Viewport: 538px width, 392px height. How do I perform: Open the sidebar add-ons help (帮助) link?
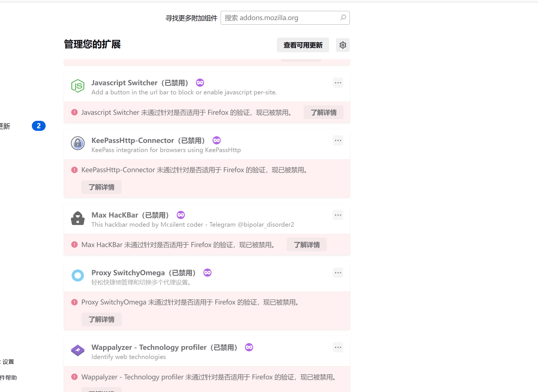pyautogui.click(x=9, y=377)
